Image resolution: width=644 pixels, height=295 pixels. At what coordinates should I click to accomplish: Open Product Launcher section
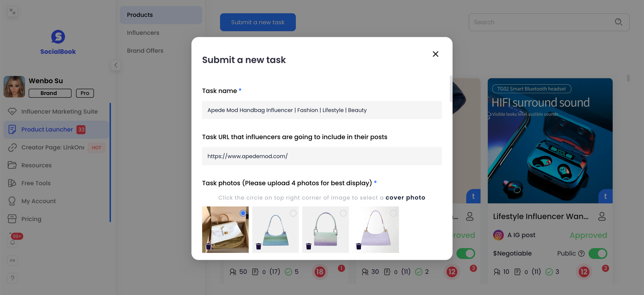56,130
